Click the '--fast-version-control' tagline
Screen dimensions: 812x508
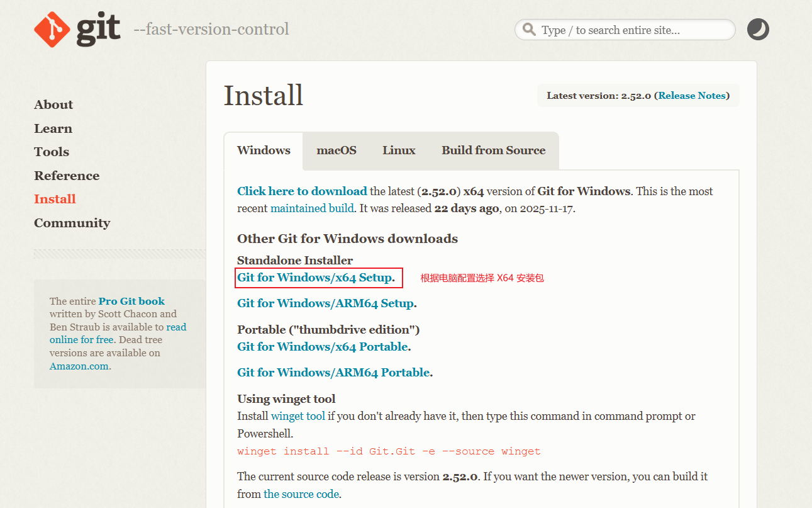211,30
